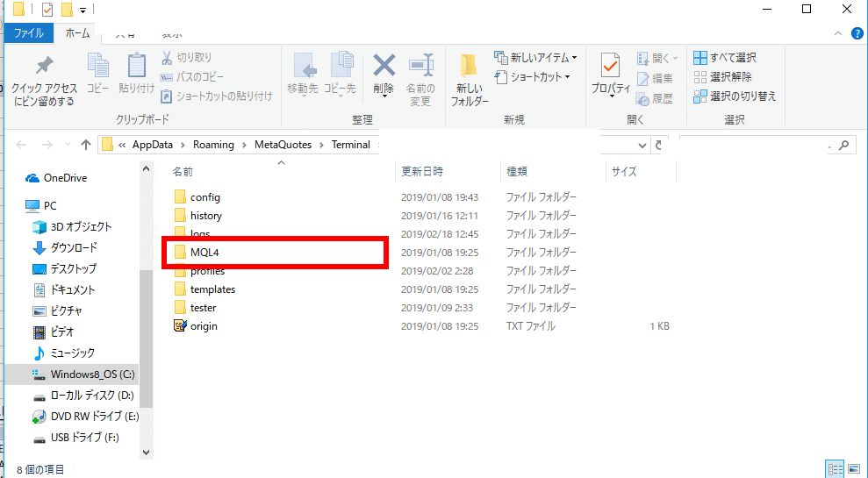868x478 pixels.
Task: Open Documents in navigation pane
Action: tap(64, 290)
